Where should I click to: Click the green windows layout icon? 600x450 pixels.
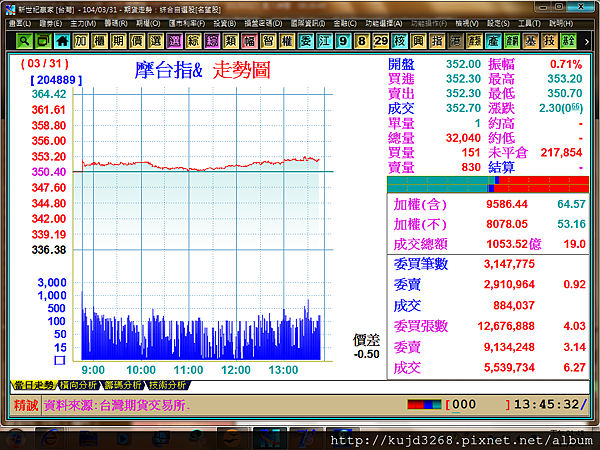[43, 41]
